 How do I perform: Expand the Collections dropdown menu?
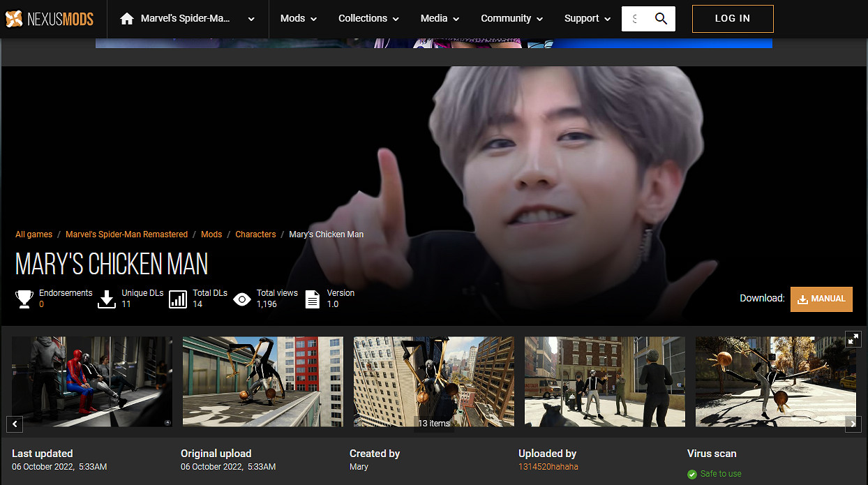368,19
